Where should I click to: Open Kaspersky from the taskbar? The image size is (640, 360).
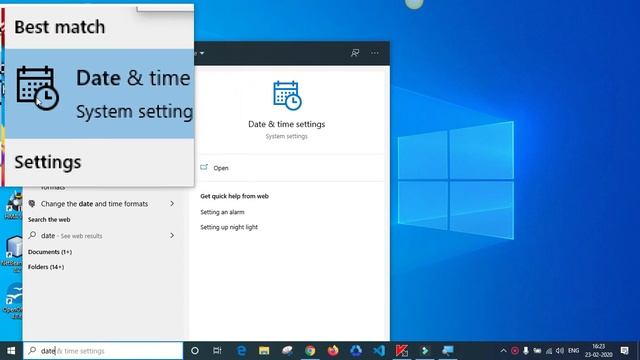pyautogui.click(x=402, y=351)
